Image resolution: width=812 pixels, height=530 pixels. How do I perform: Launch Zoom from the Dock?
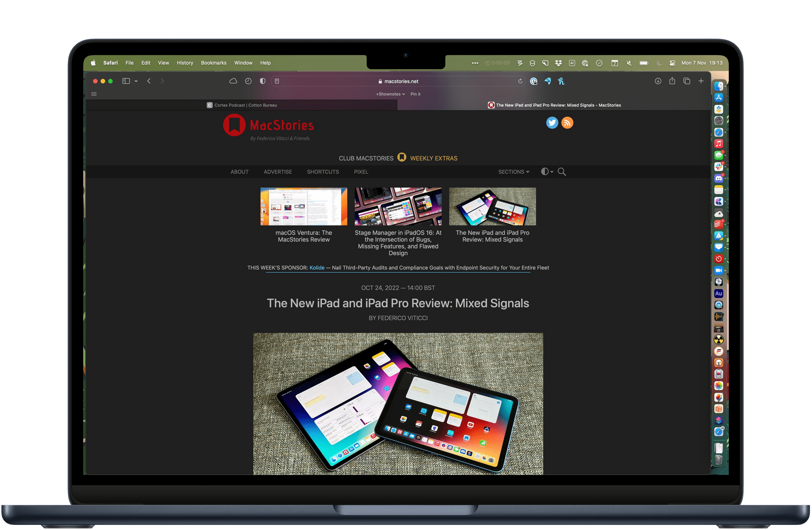click(718, 271)
